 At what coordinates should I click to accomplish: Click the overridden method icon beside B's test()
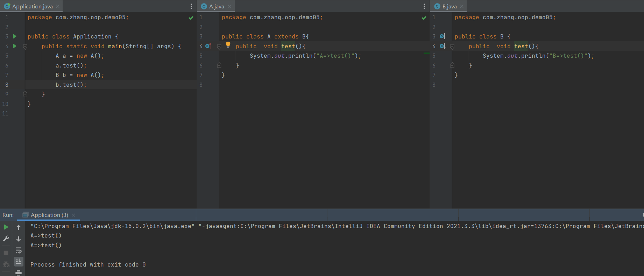443,46
